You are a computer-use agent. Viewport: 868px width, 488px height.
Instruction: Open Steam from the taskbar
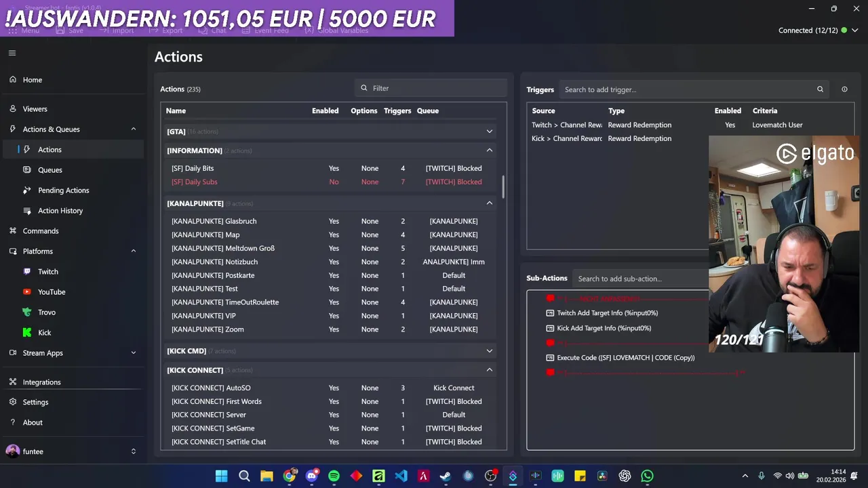click(446, 476)
